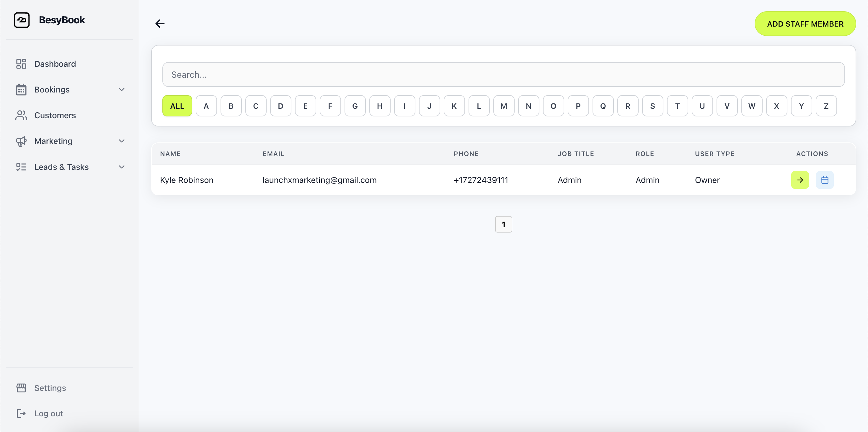Click the Dashboard grid icon
This screenshot has height=432, width=868.
(x=21, y=64)
